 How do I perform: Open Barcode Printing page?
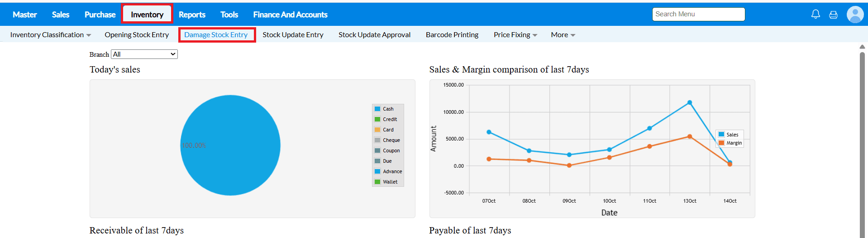pyautogui.click(x=452, y=35)
